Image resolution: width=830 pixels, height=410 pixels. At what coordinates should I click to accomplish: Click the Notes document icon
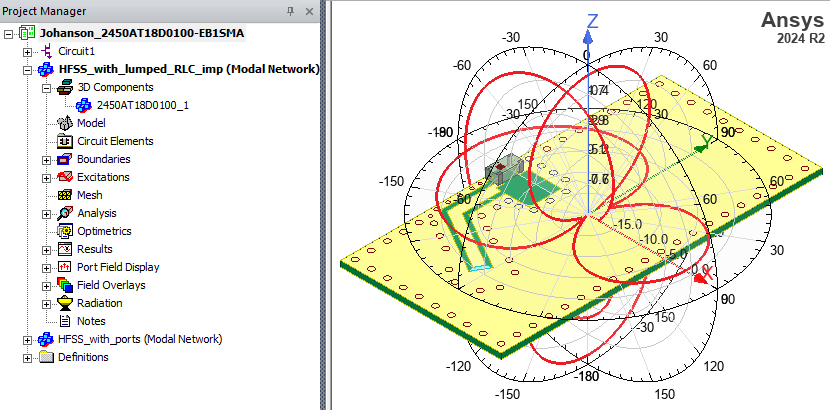click(x=65, y=321)
